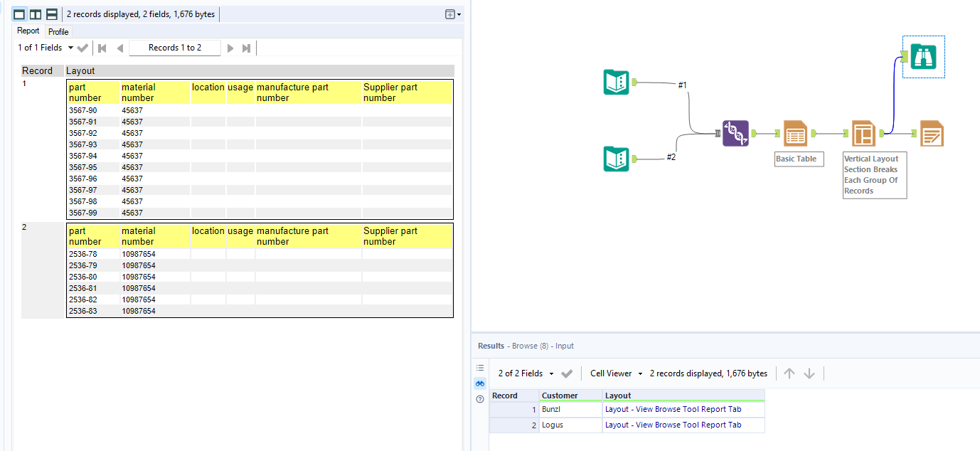Viewport: 980px width, 451px height.
Task: Click inside the Records 1 to 2 field
Action: 175,48
